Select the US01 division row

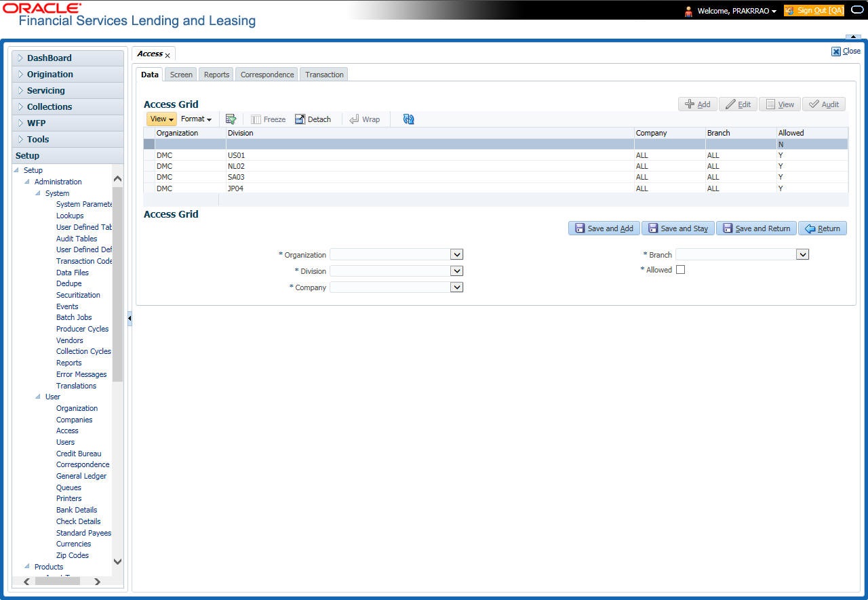496,155
